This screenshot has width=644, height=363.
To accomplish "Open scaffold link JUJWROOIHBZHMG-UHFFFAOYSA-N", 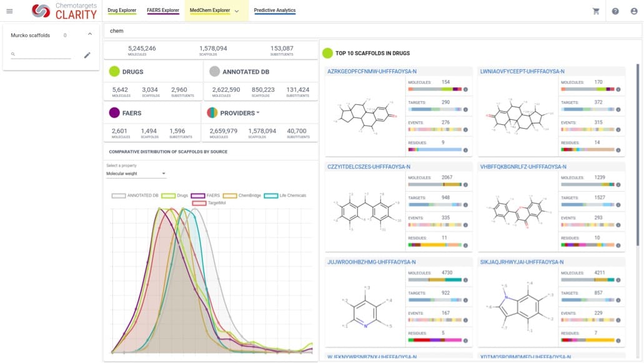I will point(373,261).
